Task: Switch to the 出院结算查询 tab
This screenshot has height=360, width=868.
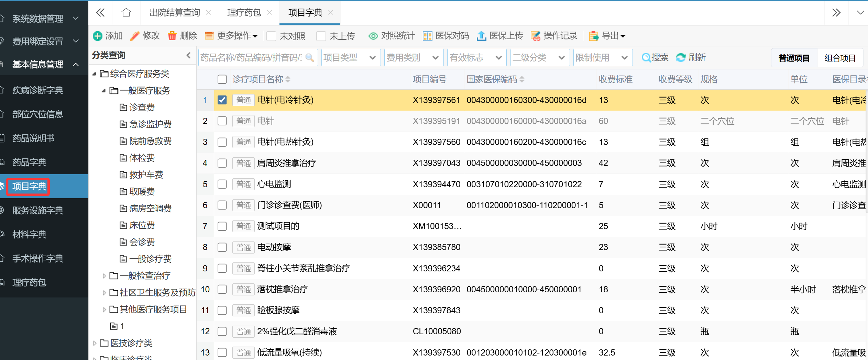Action: click(175, 13)
